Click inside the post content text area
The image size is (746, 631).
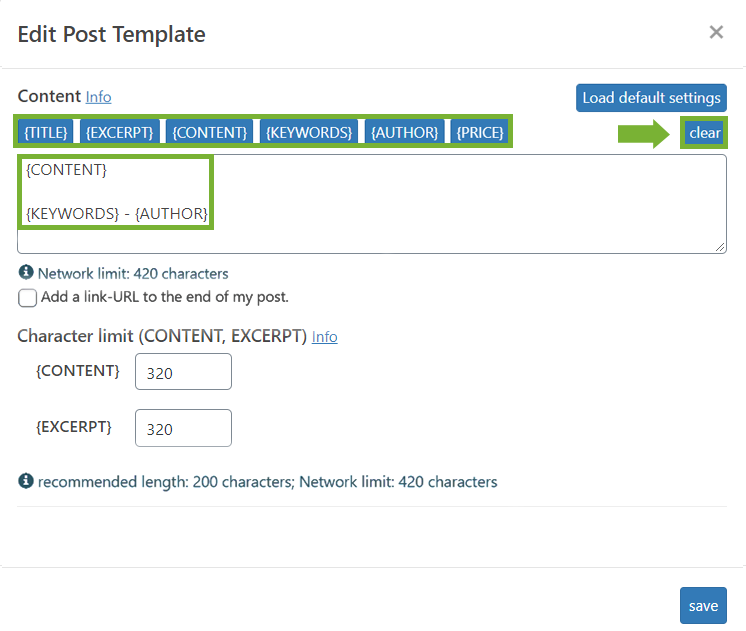coord(470,203)
